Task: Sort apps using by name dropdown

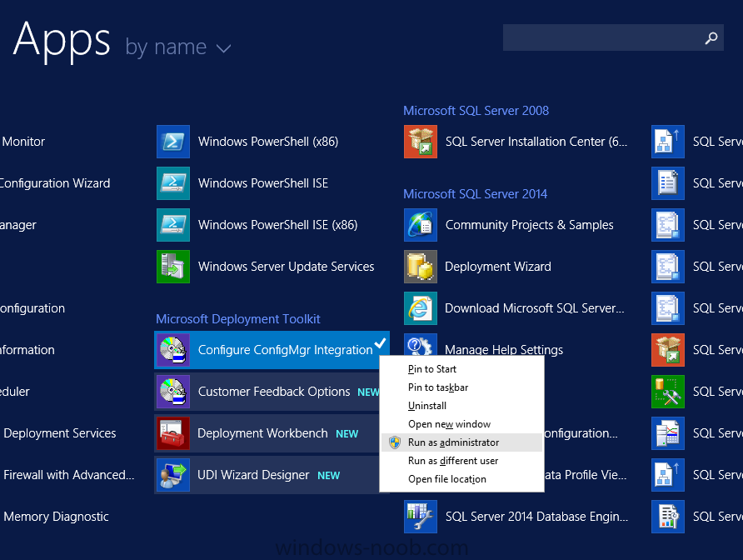Action: [178, 47]
